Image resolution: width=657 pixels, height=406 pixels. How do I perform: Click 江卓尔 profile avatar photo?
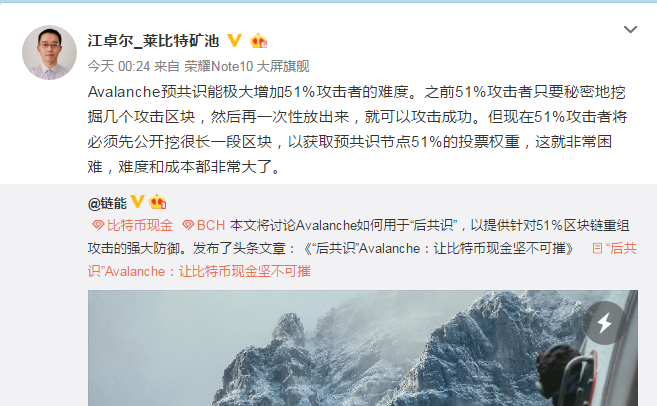[49, 52]
